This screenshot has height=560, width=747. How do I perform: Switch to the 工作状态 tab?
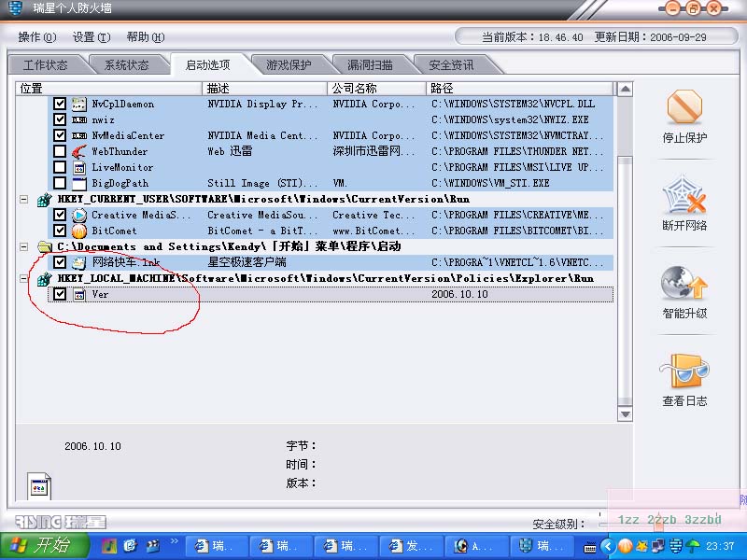tap(45, 65)
